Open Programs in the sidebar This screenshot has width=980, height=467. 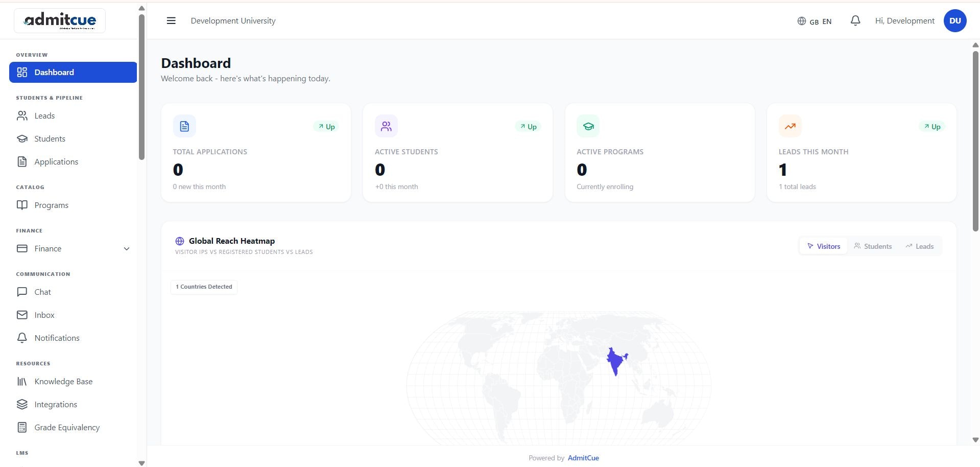click(x=73, y=205)
